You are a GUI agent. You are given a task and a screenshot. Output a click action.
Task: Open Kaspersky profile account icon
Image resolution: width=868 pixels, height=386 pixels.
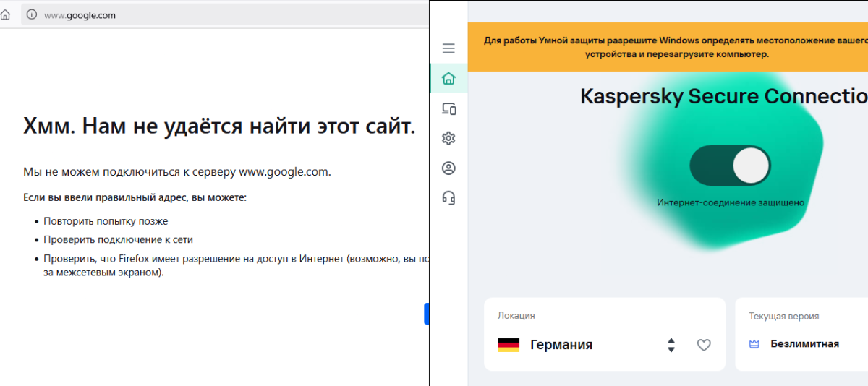(x=448, y=168)
